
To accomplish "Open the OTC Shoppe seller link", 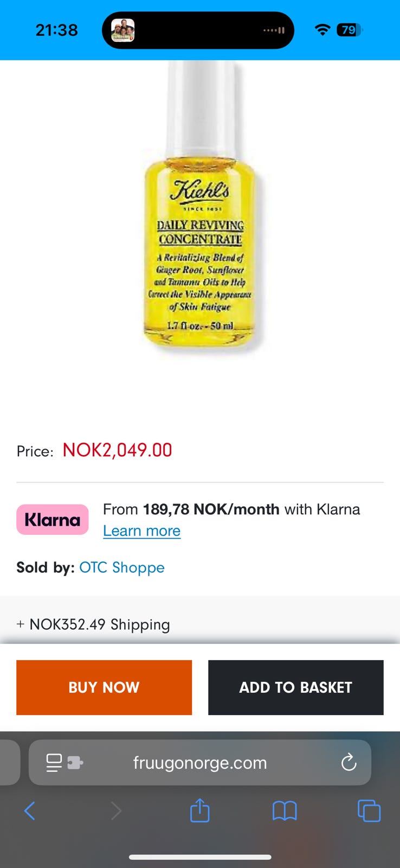I will coord(122,567).
